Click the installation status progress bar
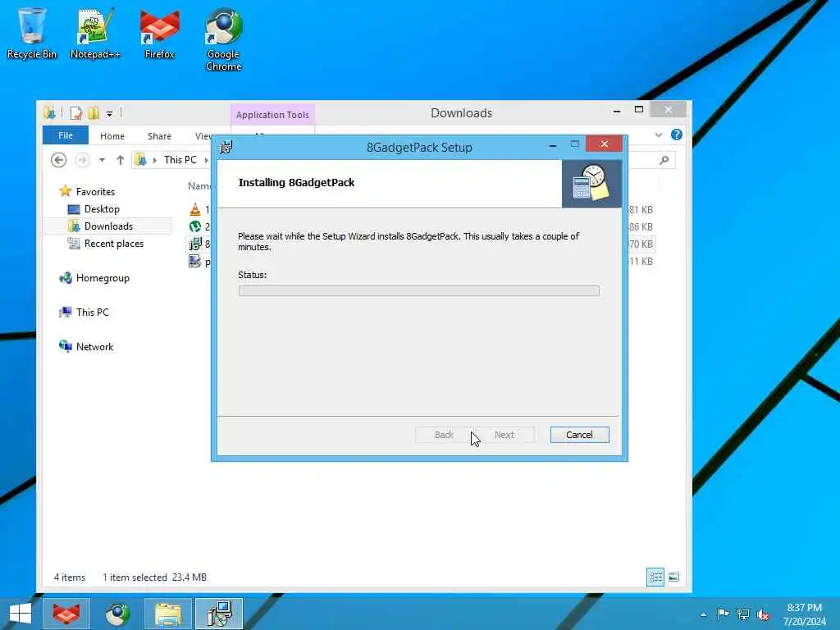840x630 pixels. point(418,291)
